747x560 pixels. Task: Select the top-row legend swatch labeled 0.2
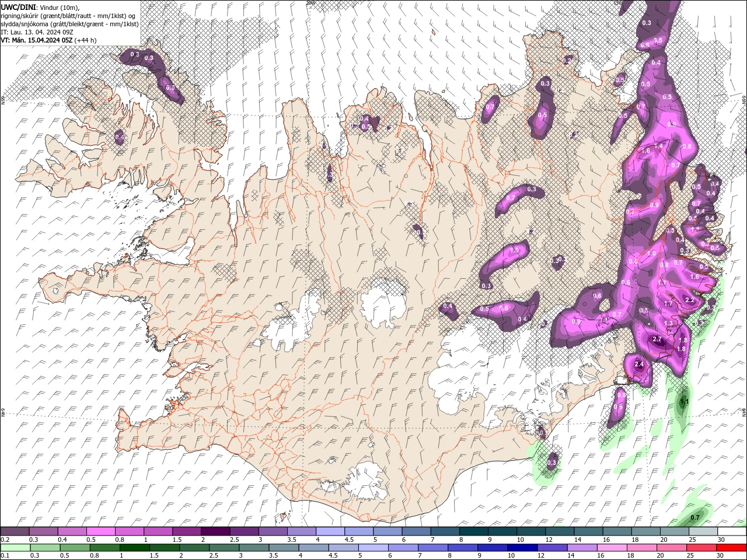pyautogui.click(x=15, y=531)
